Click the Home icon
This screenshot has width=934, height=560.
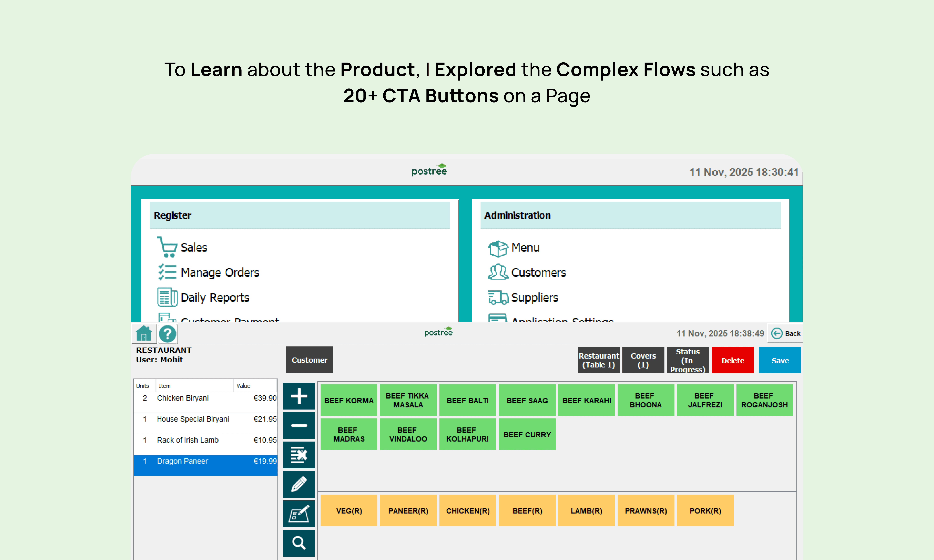pos(144,334)
